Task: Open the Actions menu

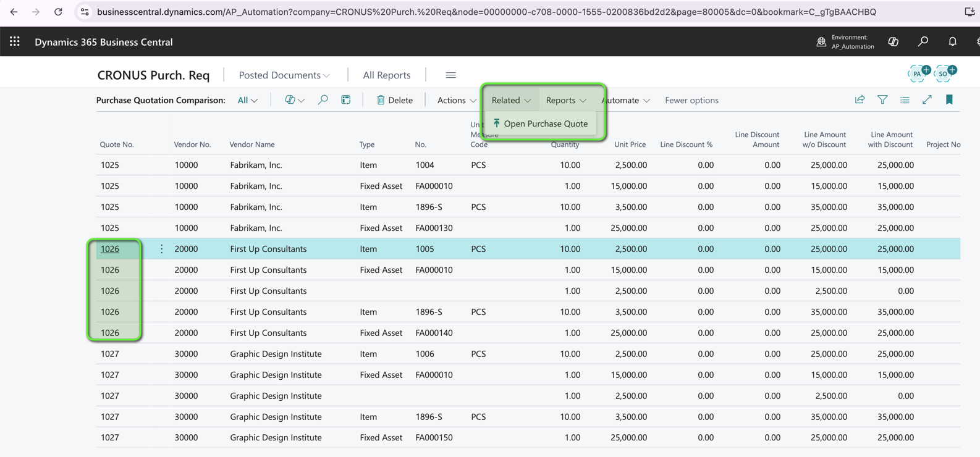Action: [457, 100]
